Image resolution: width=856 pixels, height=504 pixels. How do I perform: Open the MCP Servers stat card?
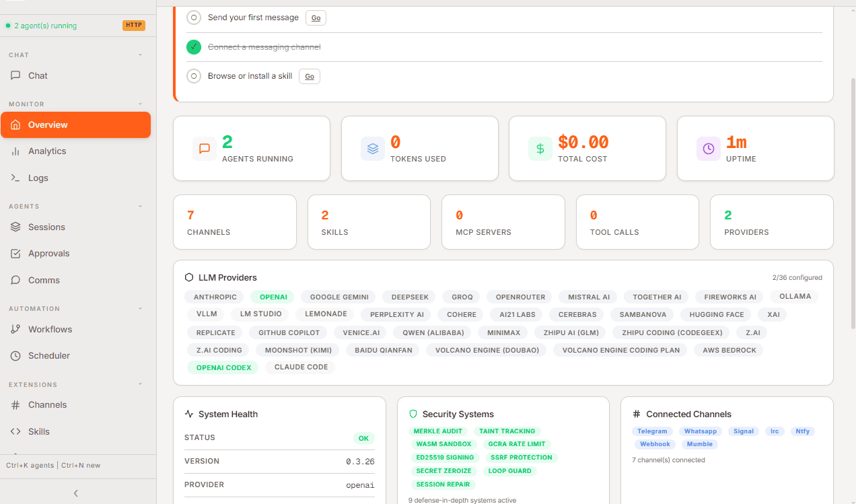coord(503,222)
